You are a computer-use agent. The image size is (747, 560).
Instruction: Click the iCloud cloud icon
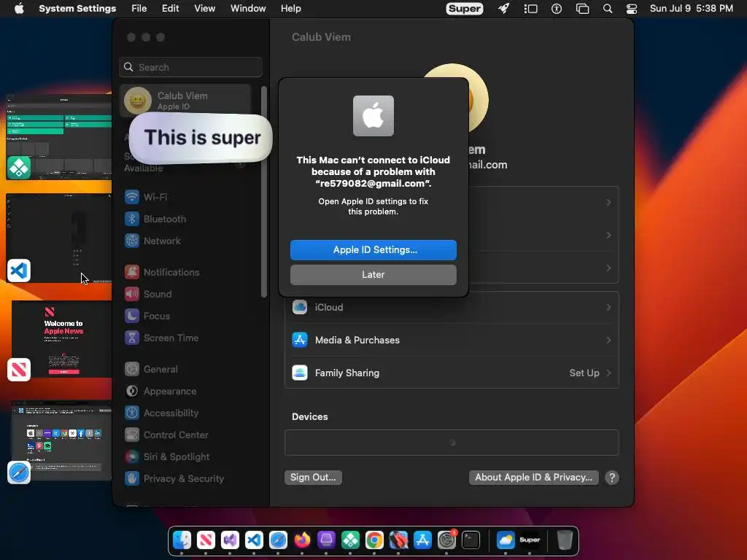(x=300, y=307)
